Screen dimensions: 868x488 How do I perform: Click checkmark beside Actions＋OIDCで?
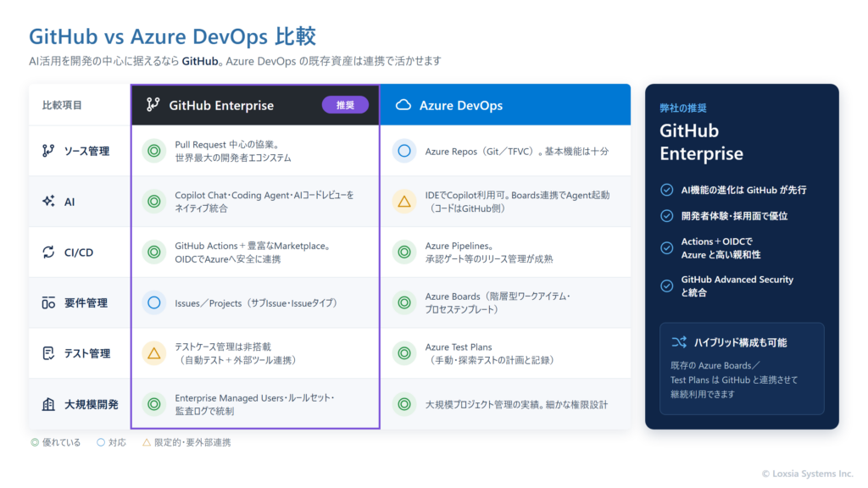(x=667, y=248)
